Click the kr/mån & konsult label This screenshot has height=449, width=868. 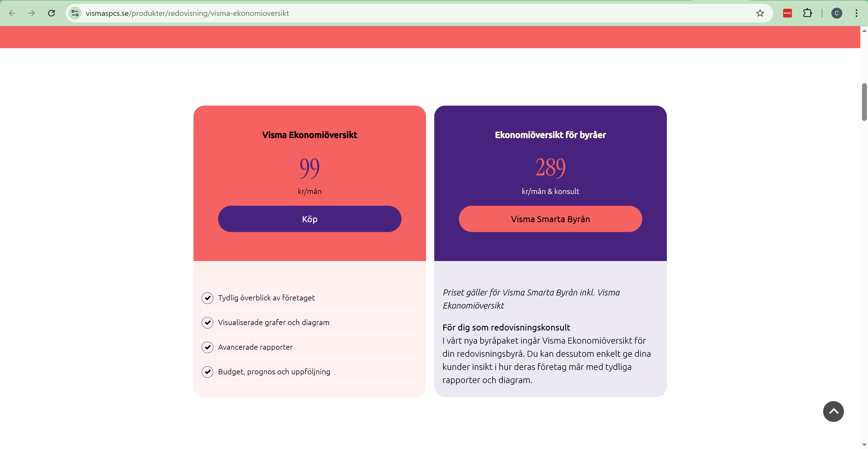coord(550,191)
